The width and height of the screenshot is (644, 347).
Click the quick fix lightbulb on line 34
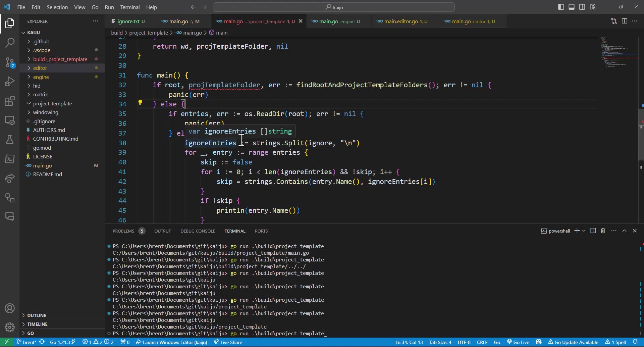tap(141, 103)
